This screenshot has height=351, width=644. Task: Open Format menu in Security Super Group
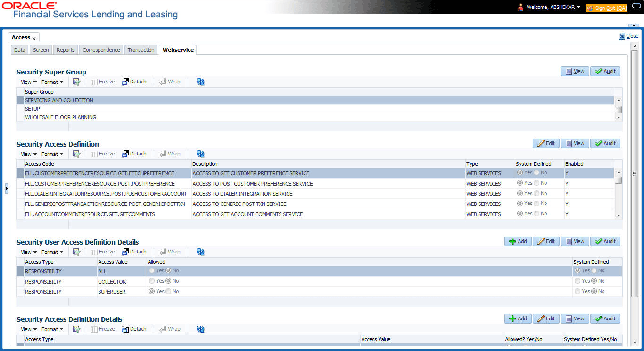click(52, 82)
